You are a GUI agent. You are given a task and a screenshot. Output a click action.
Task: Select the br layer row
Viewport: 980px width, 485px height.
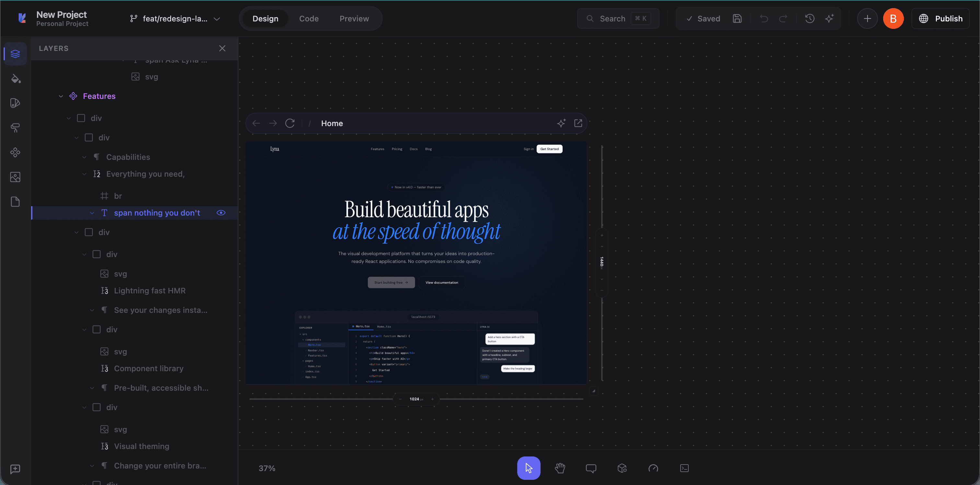pos(135,196)
